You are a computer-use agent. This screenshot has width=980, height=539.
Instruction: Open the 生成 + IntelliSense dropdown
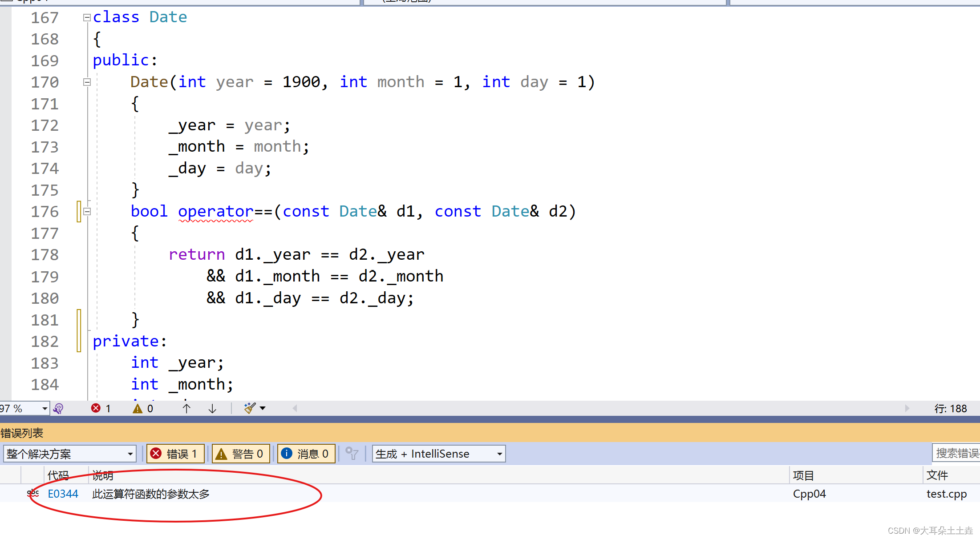pyautogui.click(x=439, y=454)
